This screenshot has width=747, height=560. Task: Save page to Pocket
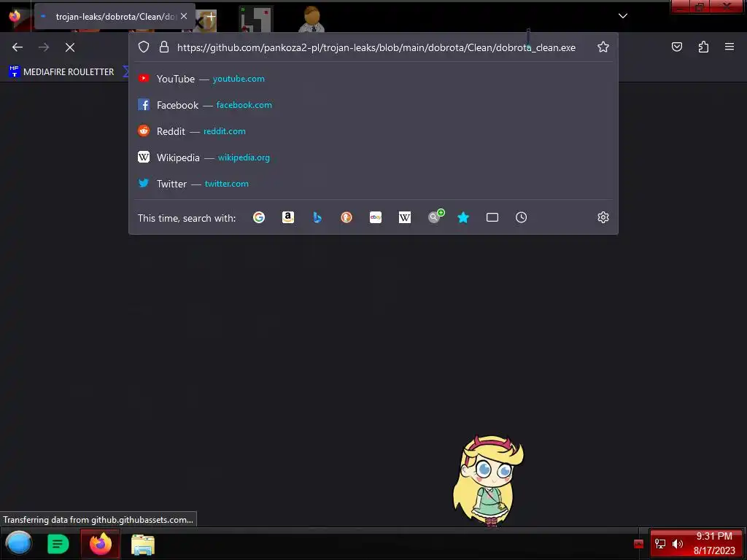(677, 47)
